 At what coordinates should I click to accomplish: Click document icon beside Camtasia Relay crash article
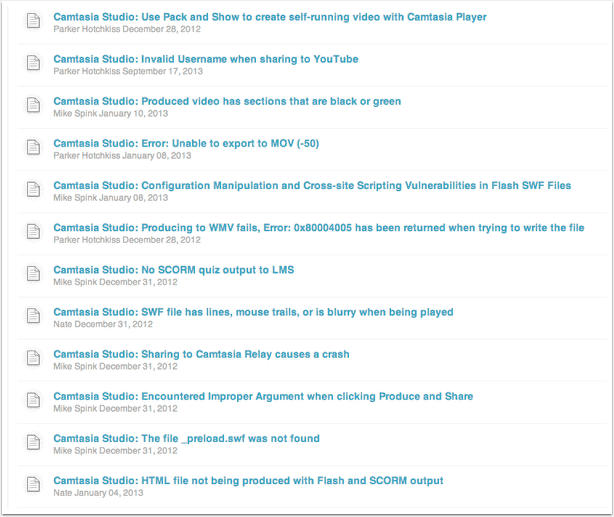33,358
